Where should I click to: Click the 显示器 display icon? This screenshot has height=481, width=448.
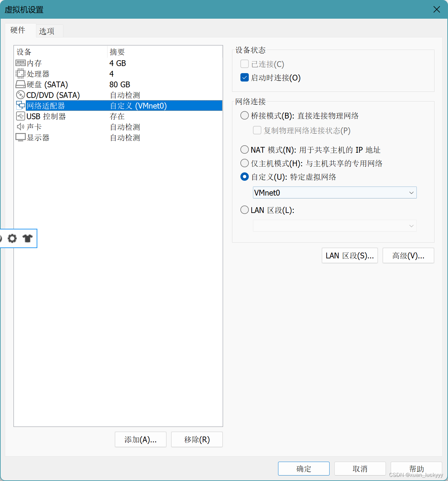point(20,137)
